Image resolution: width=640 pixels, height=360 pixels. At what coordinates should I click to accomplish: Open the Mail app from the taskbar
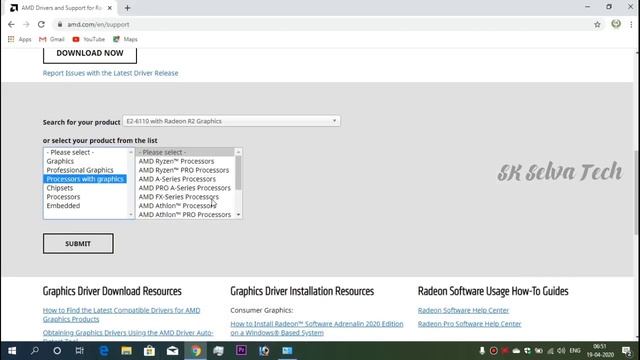172,351
